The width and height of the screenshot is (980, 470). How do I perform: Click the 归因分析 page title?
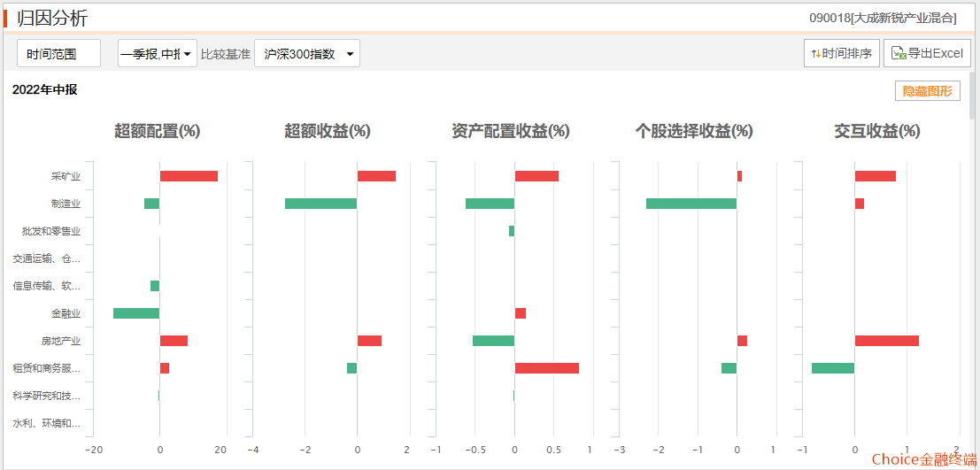coord(52,18)
